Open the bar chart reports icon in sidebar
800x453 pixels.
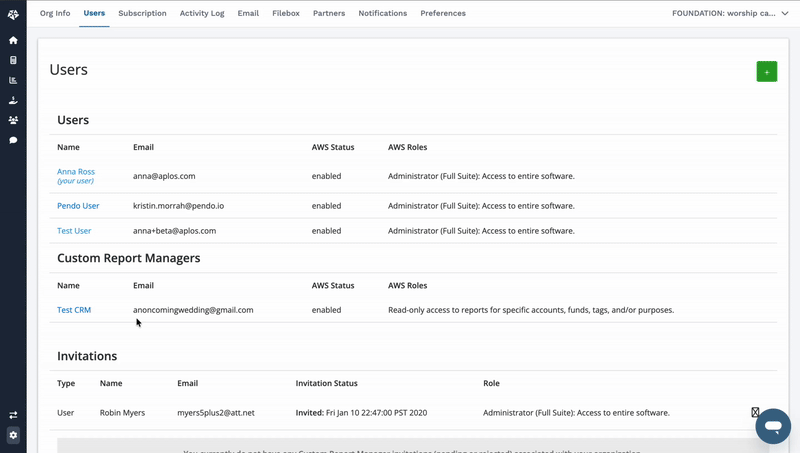coord(13,80)
